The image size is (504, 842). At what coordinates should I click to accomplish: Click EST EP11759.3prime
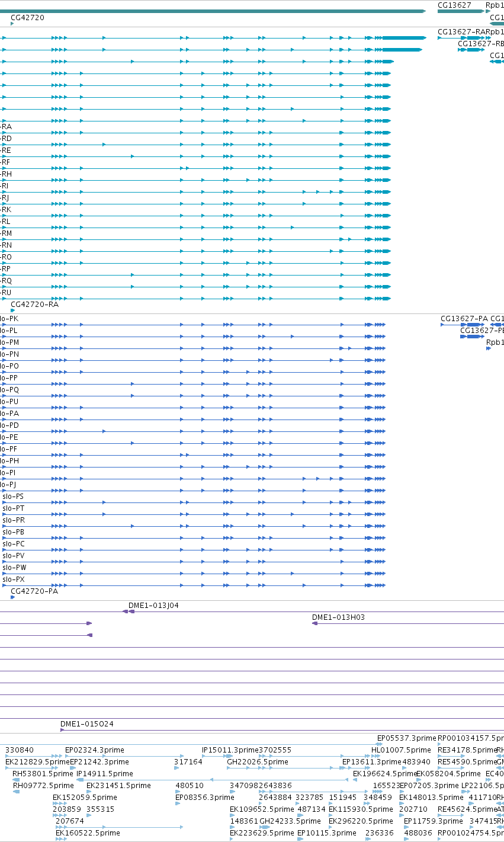pos(434,821)
